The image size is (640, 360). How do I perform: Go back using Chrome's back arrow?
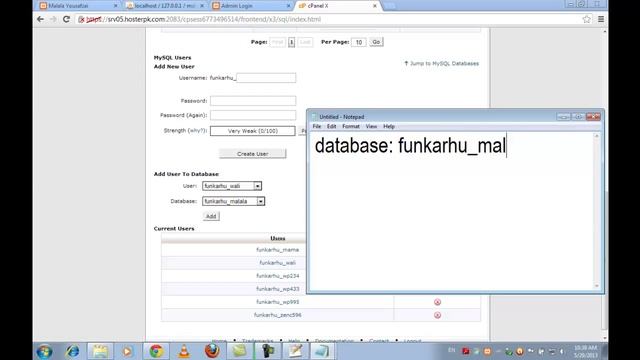[x=40, y=19]
